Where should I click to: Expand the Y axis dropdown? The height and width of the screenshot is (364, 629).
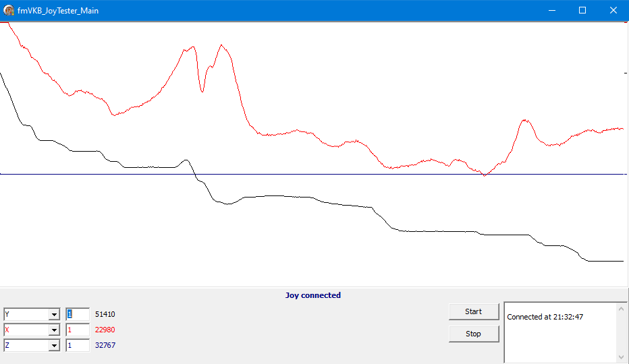pos(54,315)
